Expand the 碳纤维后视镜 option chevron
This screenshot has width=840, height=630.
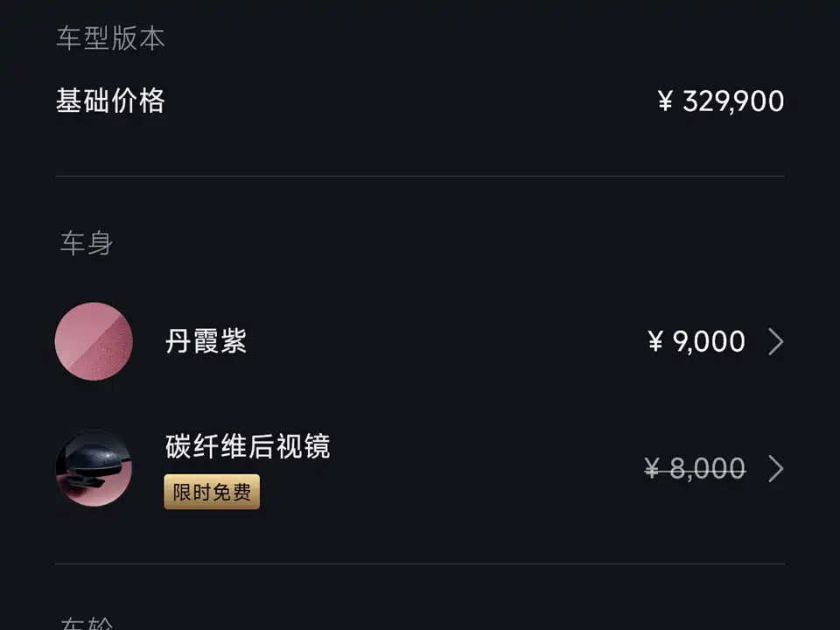coord(775,469)
